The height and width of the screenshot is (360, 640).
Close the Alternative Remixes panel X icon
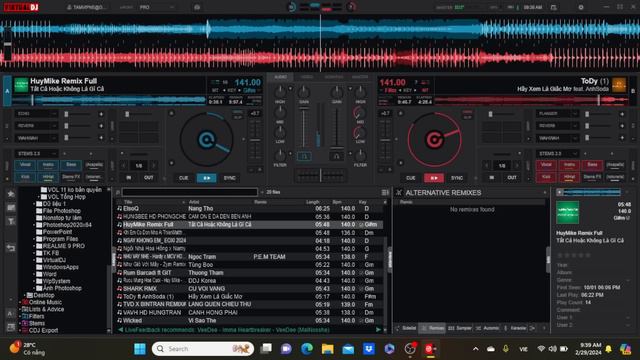pyautogui.click(x=399, y=193)
